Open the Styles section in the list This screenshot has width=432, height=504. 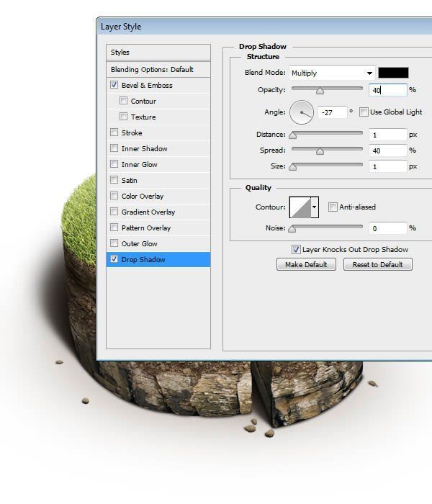click(x=158, y=52)
